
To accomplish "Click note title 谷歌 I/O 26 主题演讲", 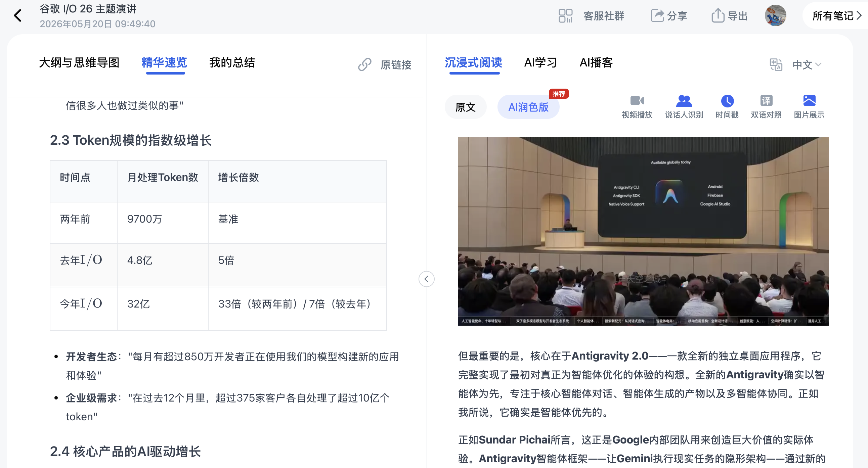I will pos(88,9).
